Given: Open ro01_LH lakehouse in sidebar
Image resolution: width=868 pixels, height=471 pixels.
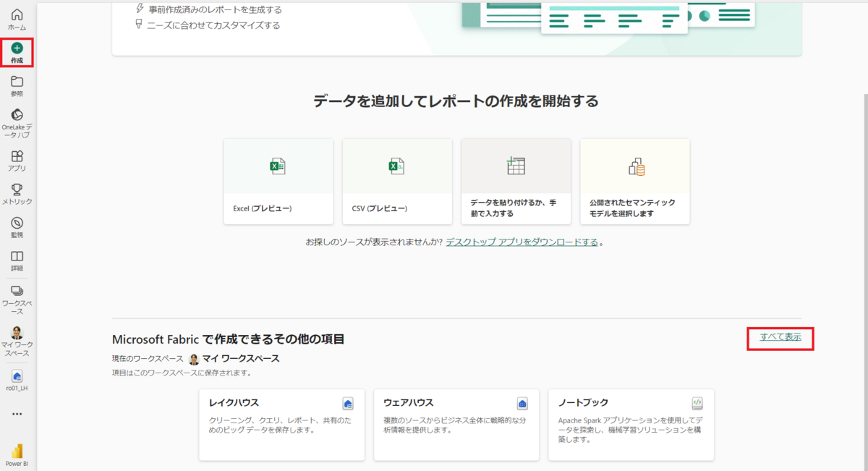Looking at the screenshot, I should (17, 381).
